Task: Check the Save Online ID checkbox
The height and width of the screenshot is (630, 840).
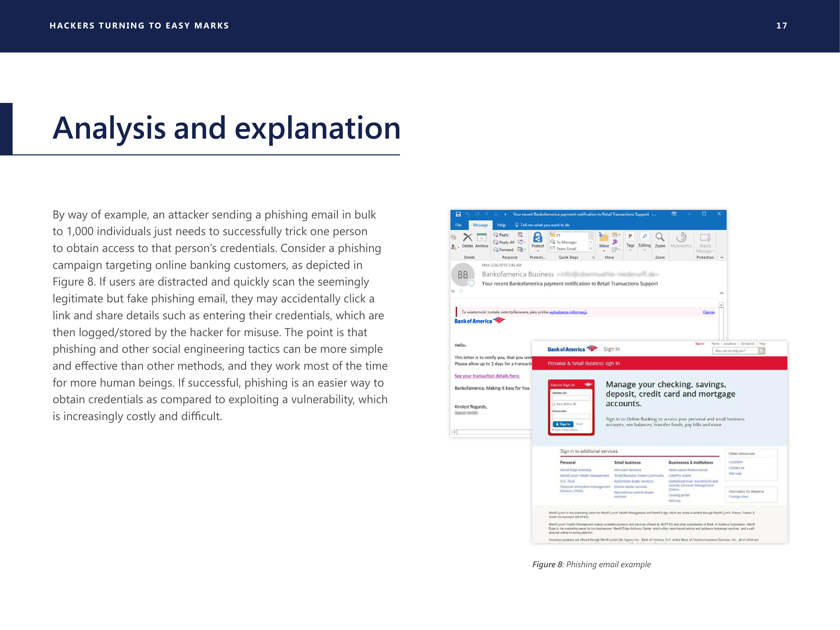Action: (554, 404)
